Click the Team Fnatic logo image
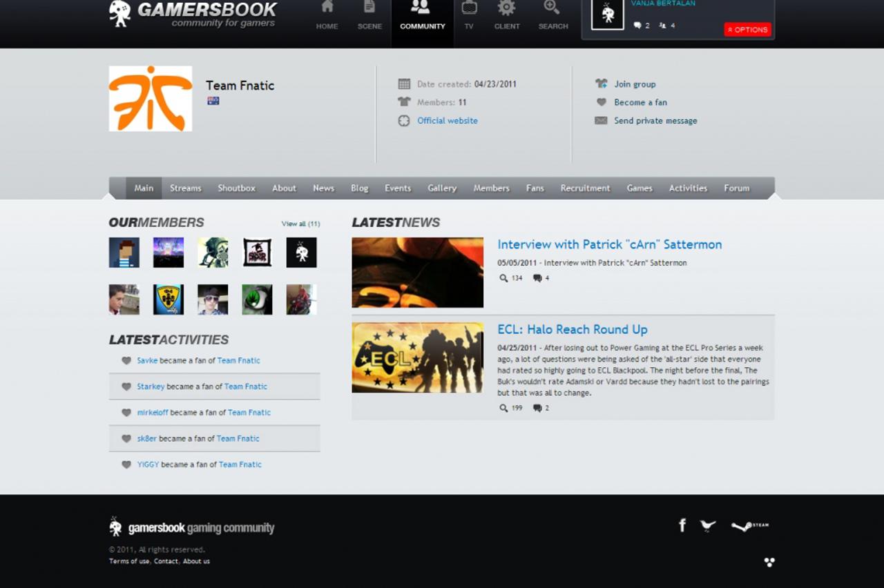The image size is (884, 588). point(151,99)
